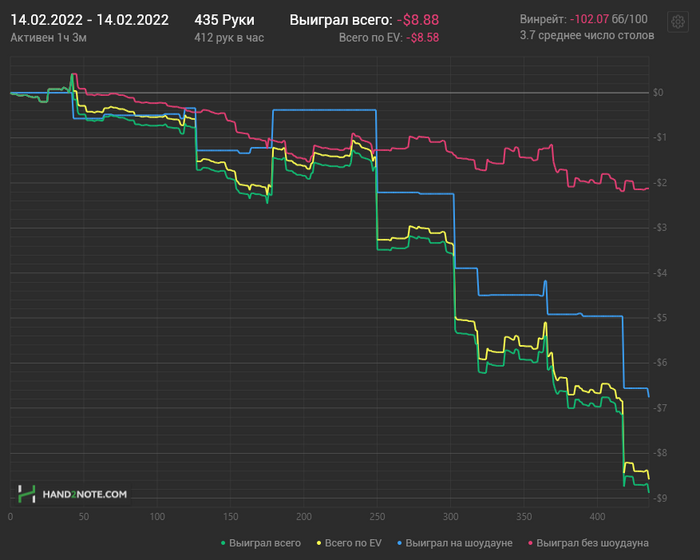Image resolution: width=700 pixels, height=560 pixels.
Task: Toggle the Выиграл всего series label
Action: click(265, 543)
